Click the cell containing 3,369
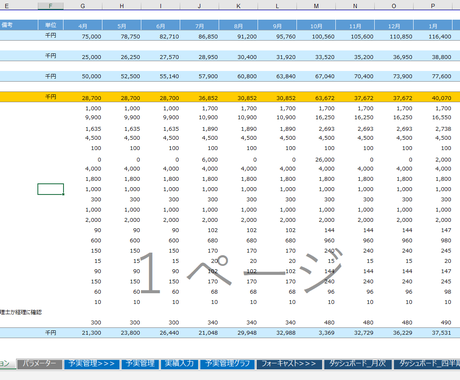 (x=316, y=332)
